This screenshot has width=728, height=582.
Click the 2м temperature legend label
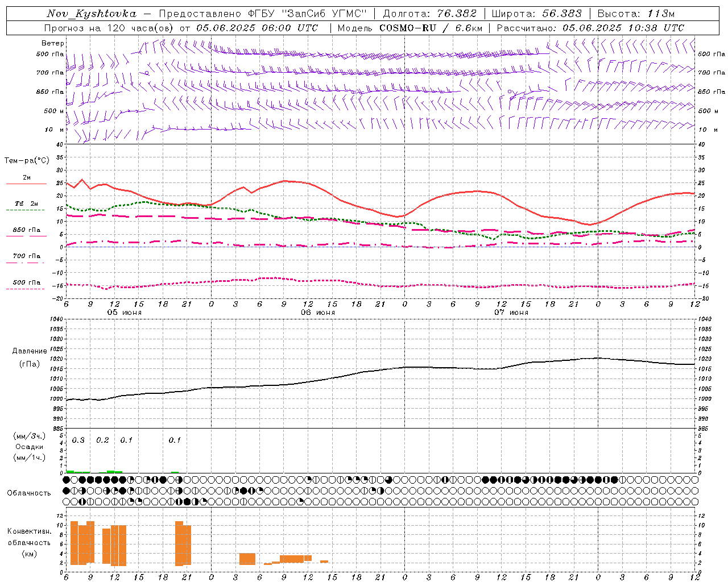tap(27, 177)
